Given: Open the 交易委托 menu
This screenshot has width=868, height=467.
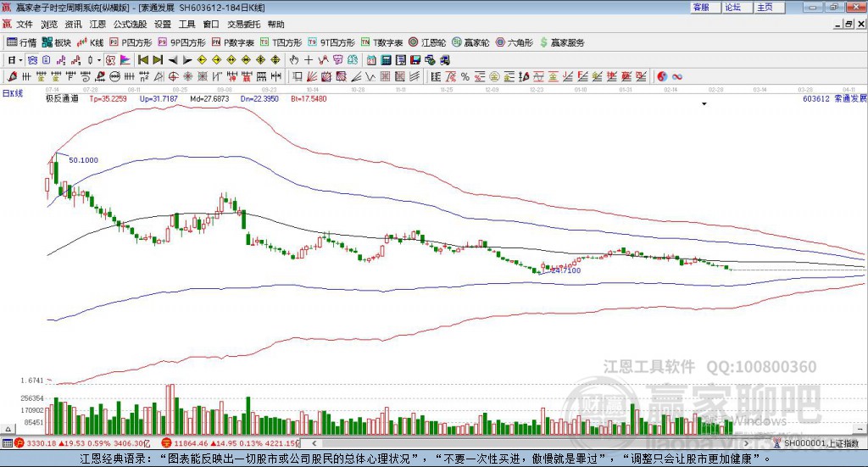Looking at the screenshot, I should click(x=243, y=25).
